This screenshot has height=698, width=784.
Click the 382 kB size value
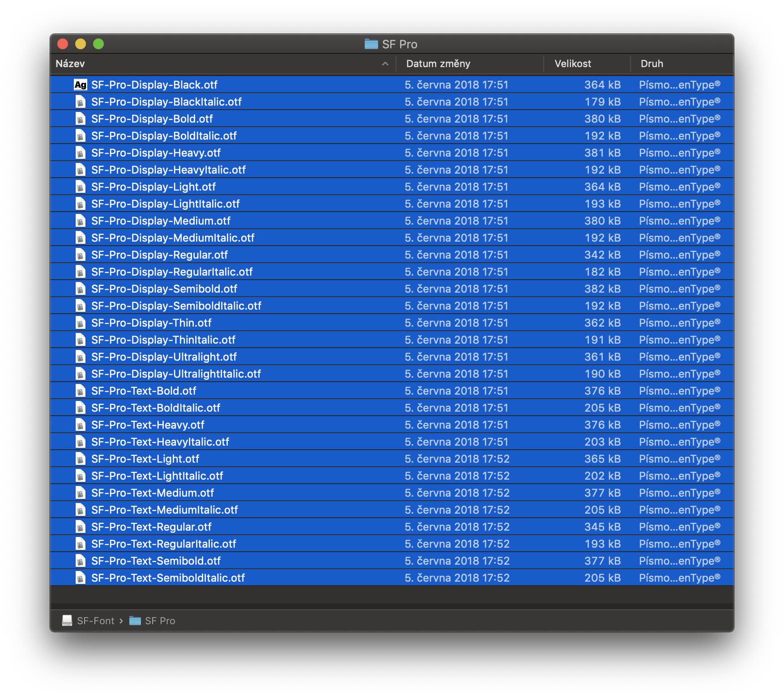(x=602, y=289)
